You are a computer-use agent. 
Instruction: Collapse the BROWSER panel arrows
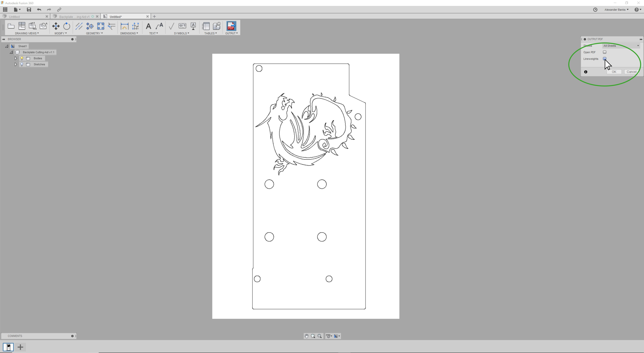point(4,39)
